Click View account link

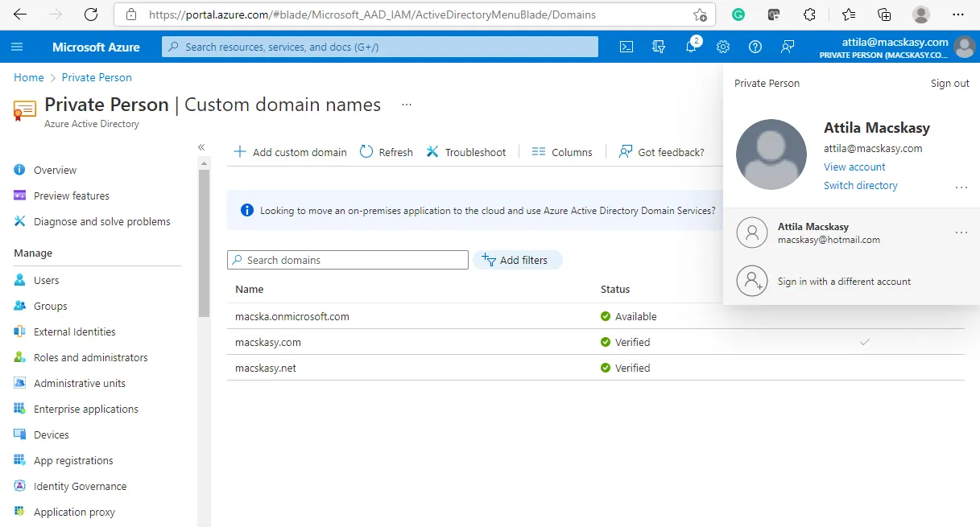pyautogui.click(x=854, y=167)
